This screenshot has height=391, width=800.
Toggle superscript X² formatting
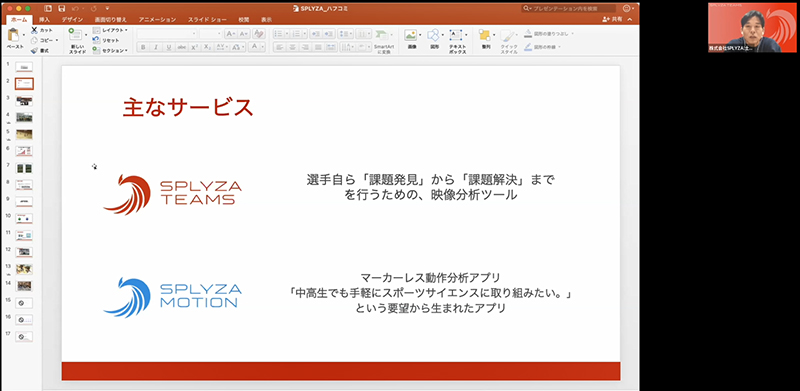pos(194,47)
